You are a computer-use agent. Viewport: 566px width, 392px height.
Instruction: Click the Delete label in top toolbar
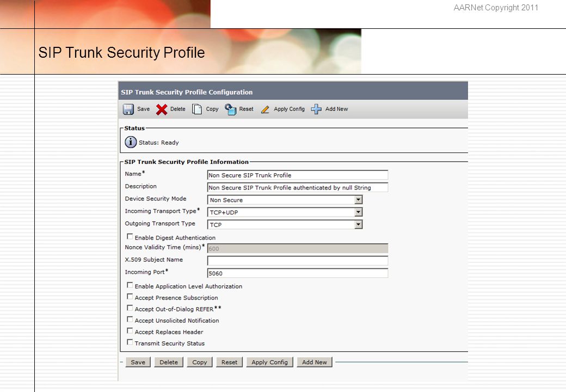(x=177, y=109)
